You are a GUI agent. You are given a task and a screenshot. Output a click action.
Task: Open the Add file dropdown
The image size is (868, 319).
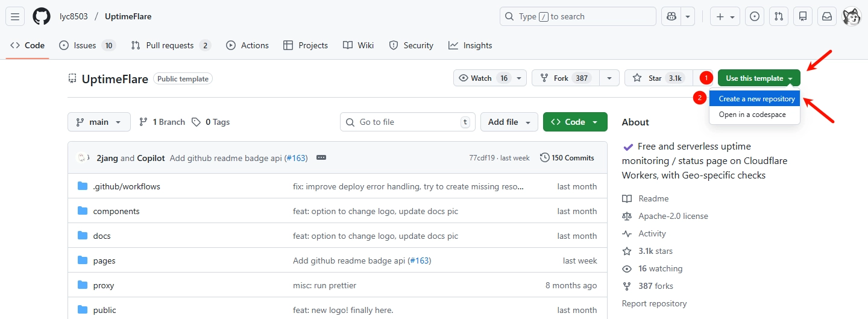(x=509, y=122)
